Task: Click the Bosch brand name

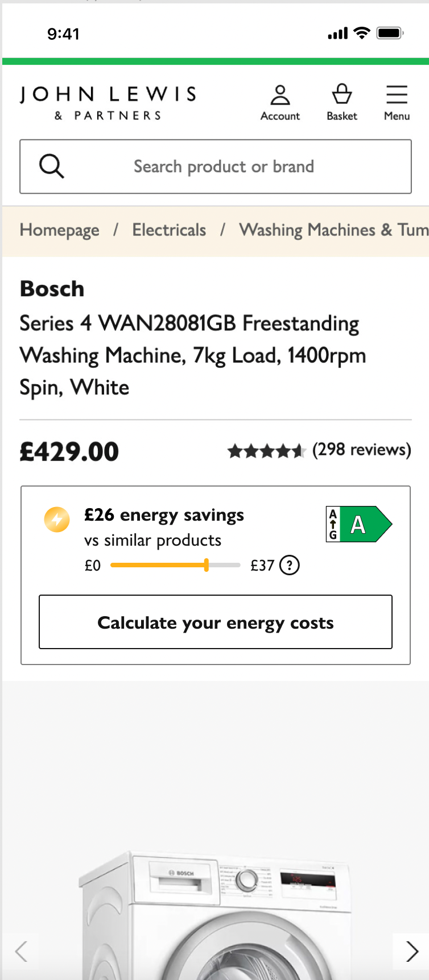Action: tap(52, 289)
